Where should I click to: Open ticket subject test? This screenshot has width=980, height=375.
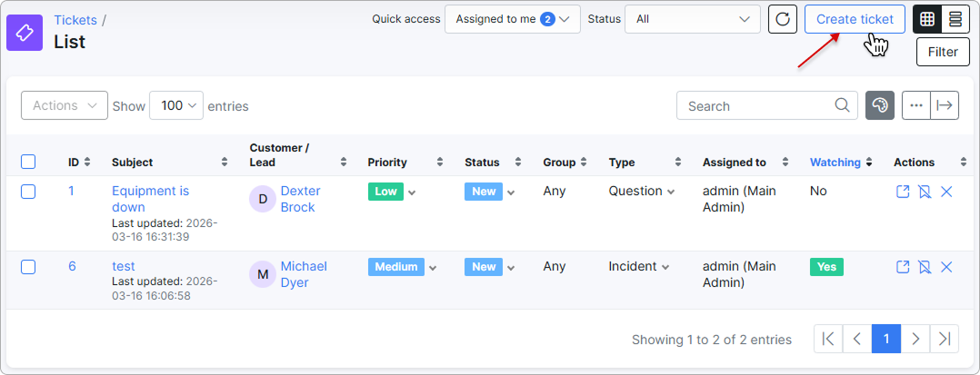click(x=123, y=266)
